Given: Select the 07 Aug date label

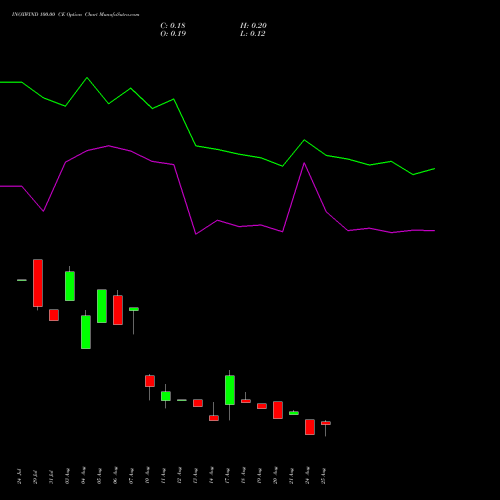Looking at the screenshot, I should pyautogui.click(x=131, y=476).
